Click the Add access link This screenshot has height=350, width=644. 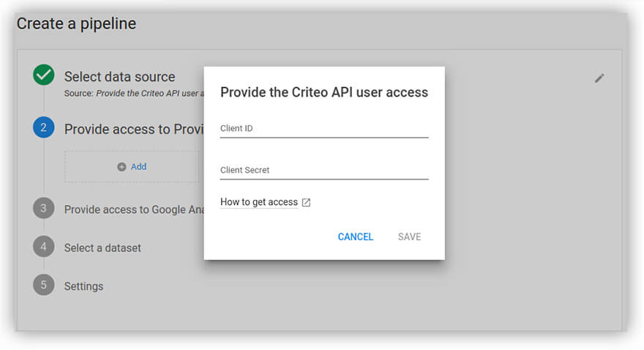point(138,167)
